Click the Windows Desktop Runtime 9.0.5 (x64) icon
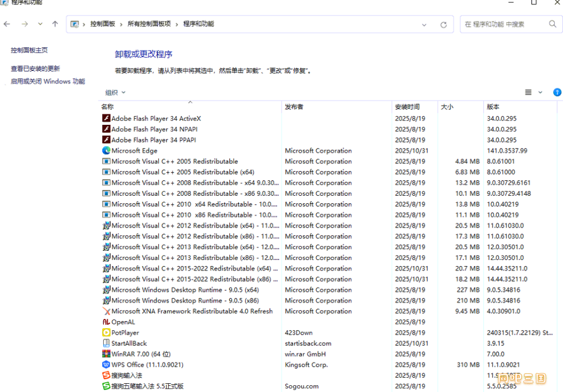 (106, 290)
